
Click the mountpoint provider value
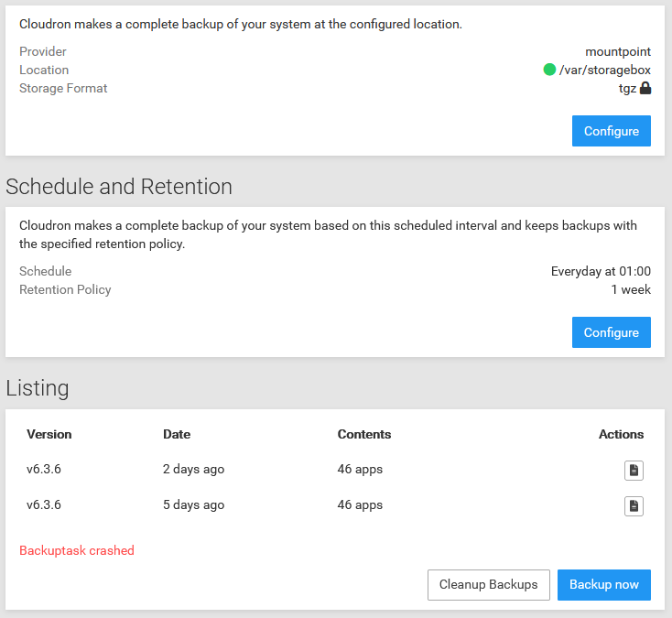[x=618, y=52]
